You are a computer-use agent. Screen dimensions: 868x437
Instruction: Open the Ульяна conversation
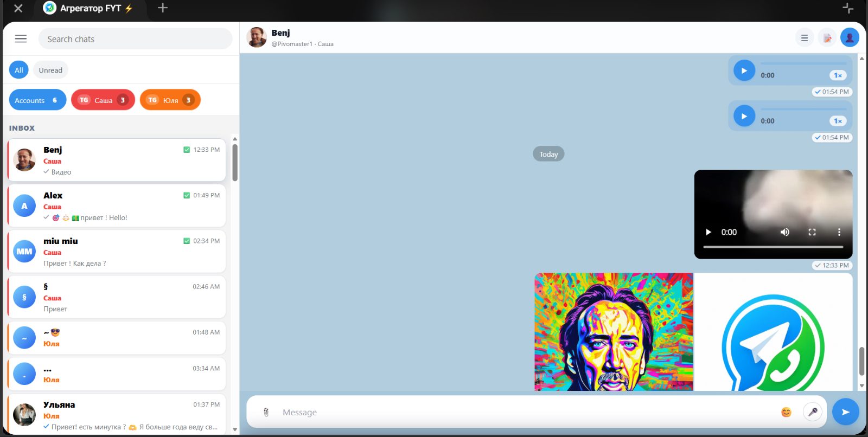click(117, 414)
